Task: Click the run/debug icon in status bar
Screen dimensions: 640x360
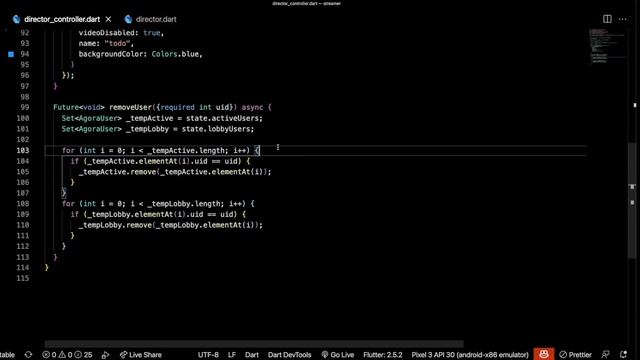Action: 105,355
